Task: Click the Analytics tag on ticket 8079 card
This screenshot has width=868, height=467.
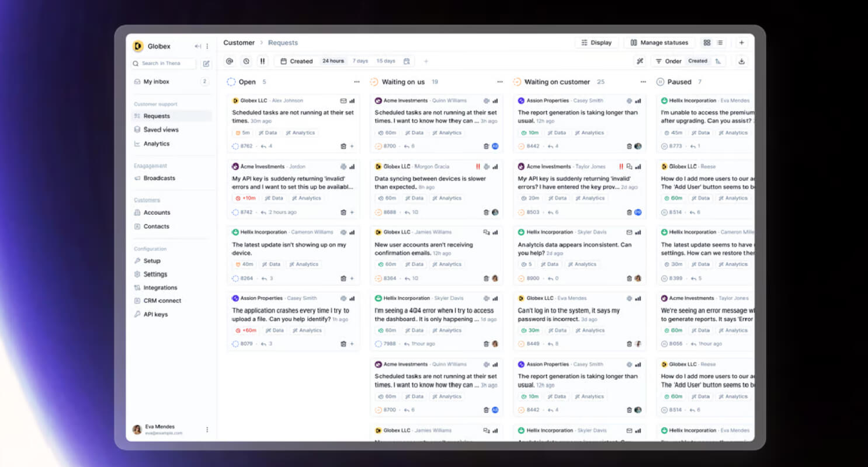Action: tap(307, 330)
